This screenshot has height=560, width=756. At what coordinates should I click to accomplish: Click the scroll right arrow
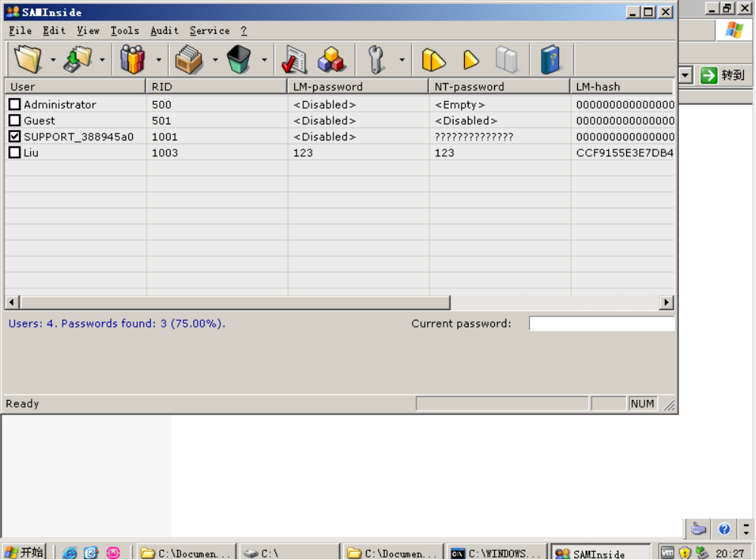point(666,303)
